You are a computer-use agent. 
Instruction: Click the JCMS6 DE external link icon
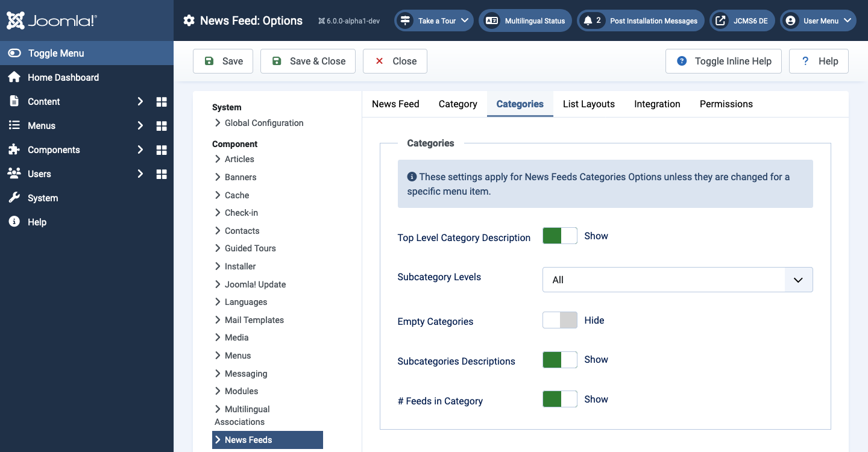(x=720, y=20)
